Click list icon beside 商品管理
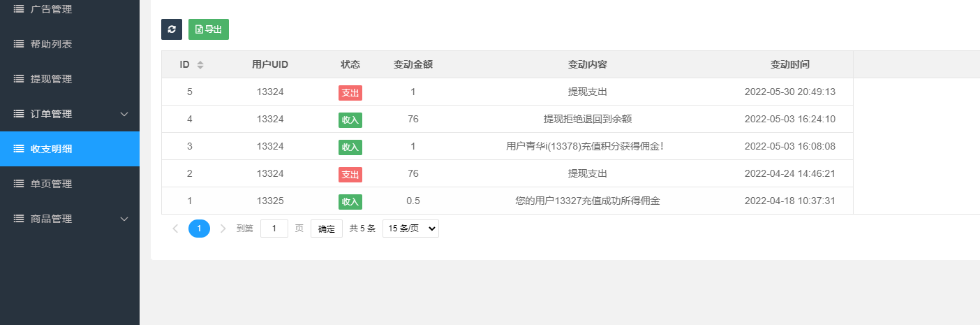 tap(19, 219)
